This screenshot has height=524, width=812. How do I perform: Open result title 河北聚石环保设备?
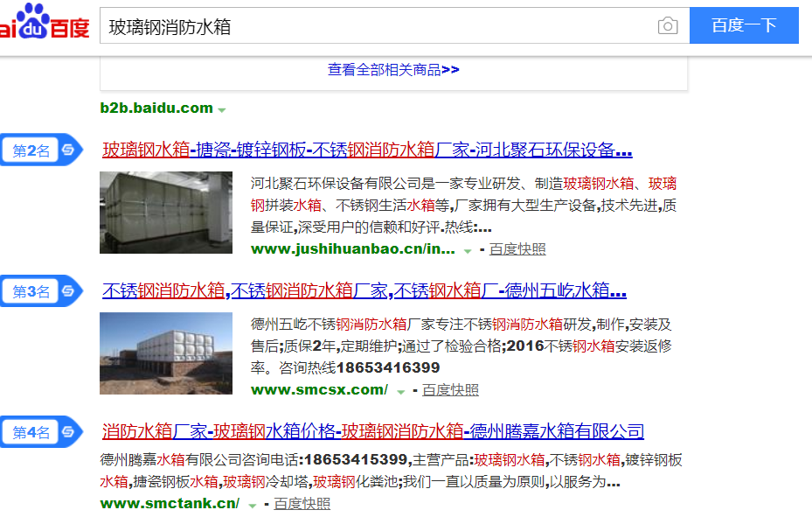tap(367, 150)
